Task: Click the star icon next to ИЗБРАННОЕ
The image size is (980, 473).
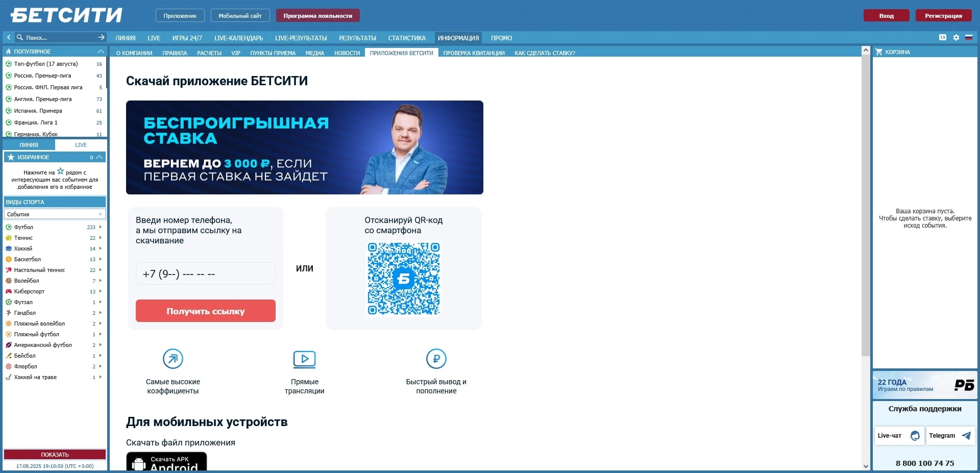Action: [10, 157]
